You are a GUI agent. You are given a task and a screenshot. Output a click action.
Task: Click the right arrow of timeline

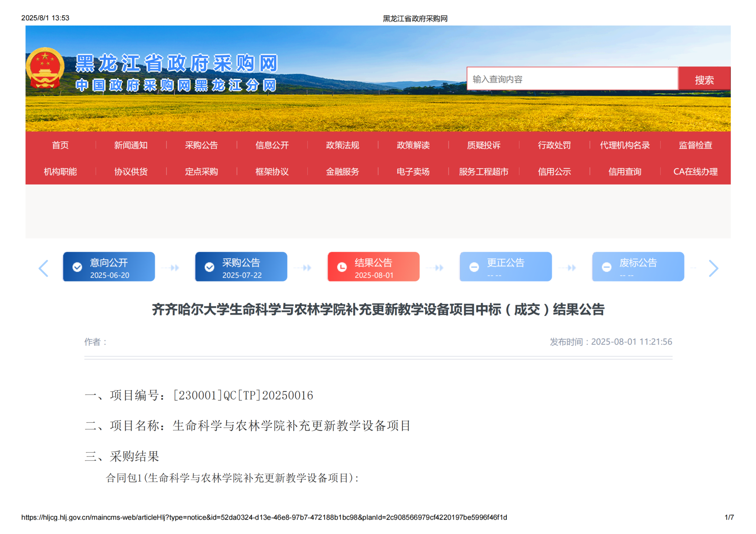[x=713, y=268]
